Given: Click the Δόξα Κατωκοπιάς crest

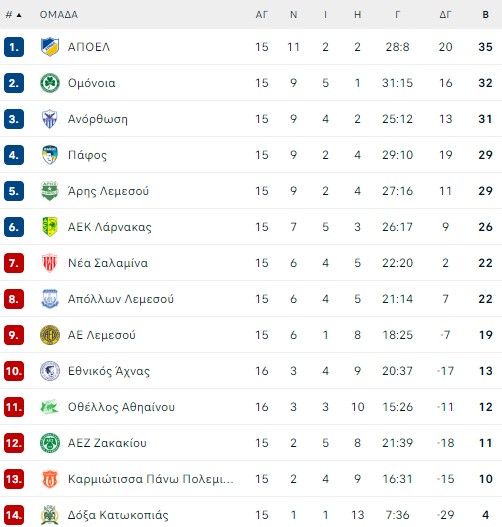Looking at the screenshot, I should tap(50, 515).
